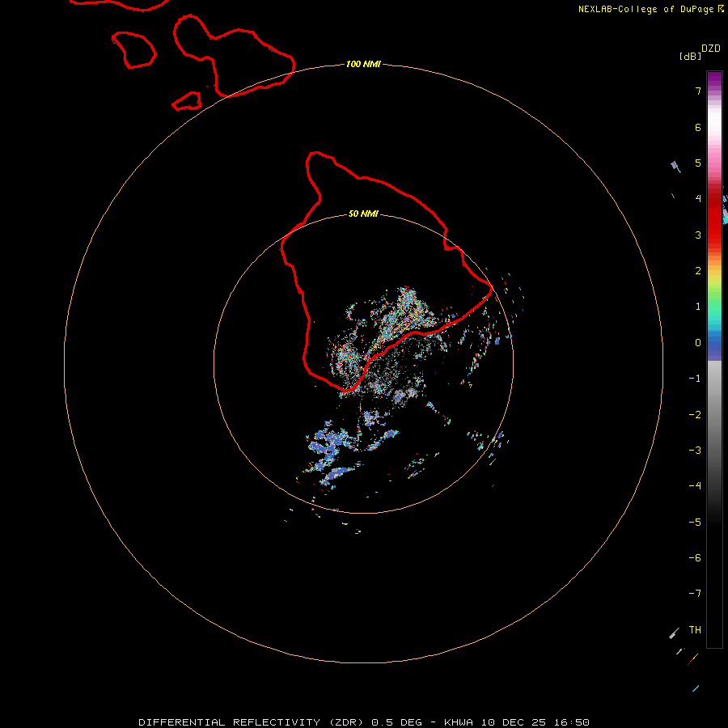This screenshot has width=728, height=728.
Task: Click the 5 value on the dB scale
Action: click(x=698, y=163)
